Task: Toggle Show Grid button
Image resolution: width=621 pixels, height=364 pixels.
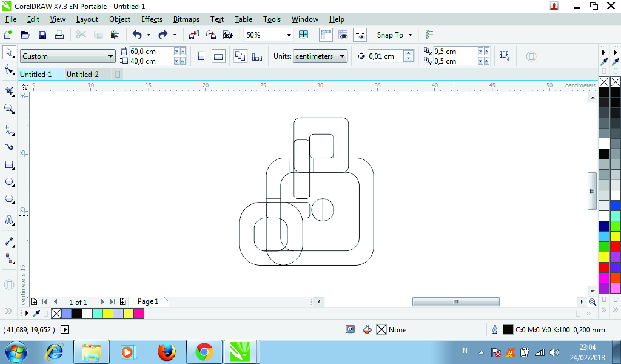Action: (343, 35)
